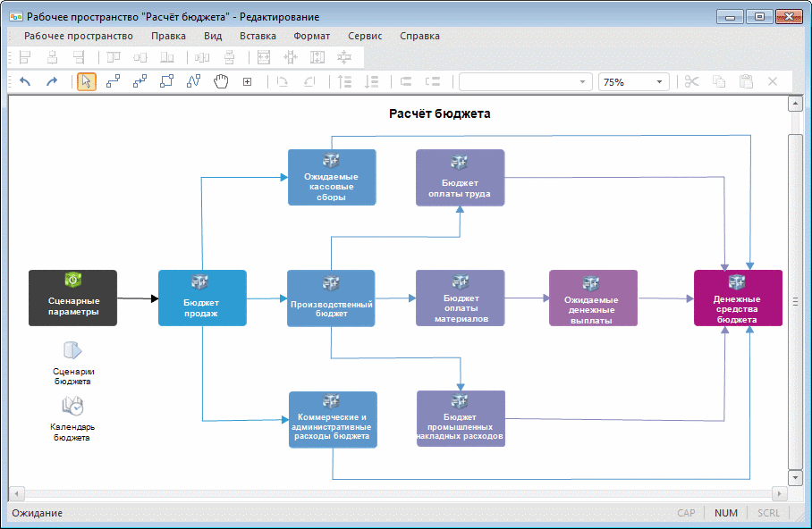Open the Вид menu
Screen dimensions: 812x529
[213, 36]
